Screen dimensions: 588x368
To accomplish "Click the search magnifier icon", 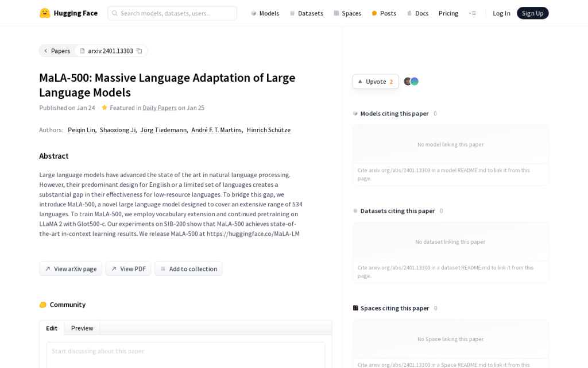I will click(x=115, y=13).
